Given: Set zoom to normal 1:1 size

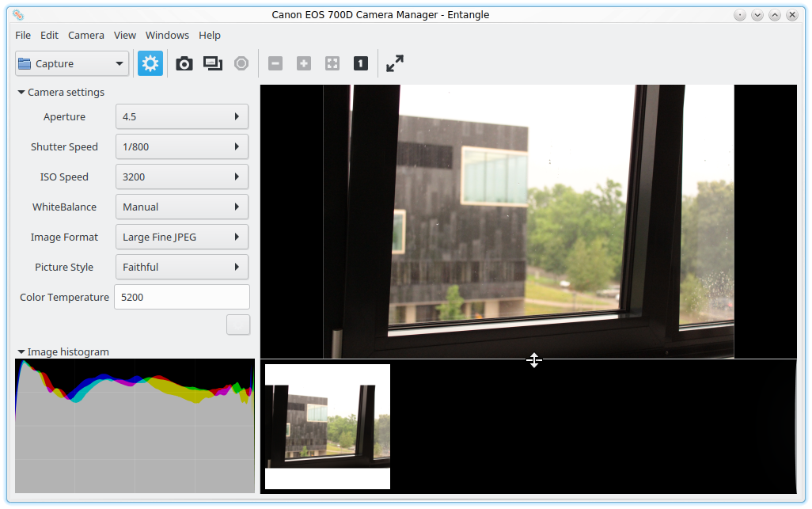Looking at the screenshot, I should point(361,64).
